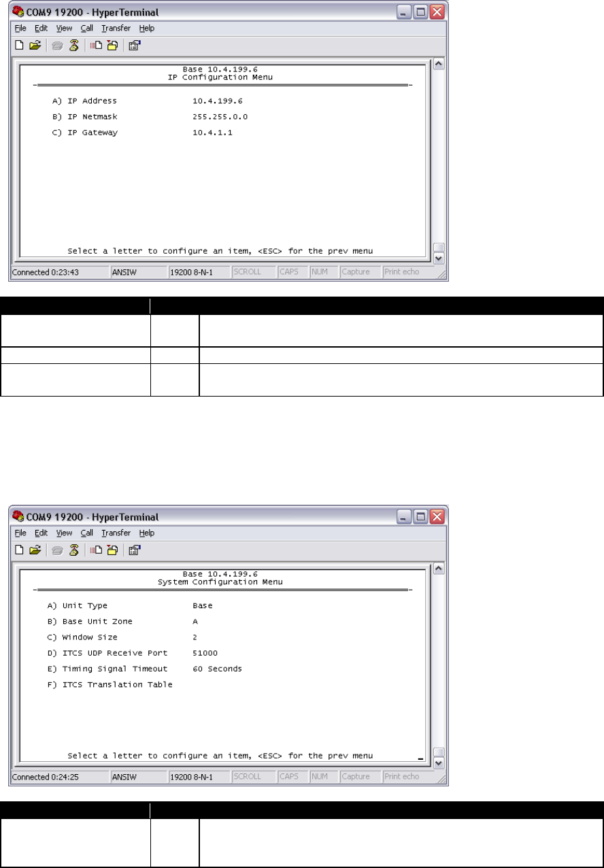Click ANSIW status field in IP Configuration window
Screen dimensions: 604x868
coord(137,272)
